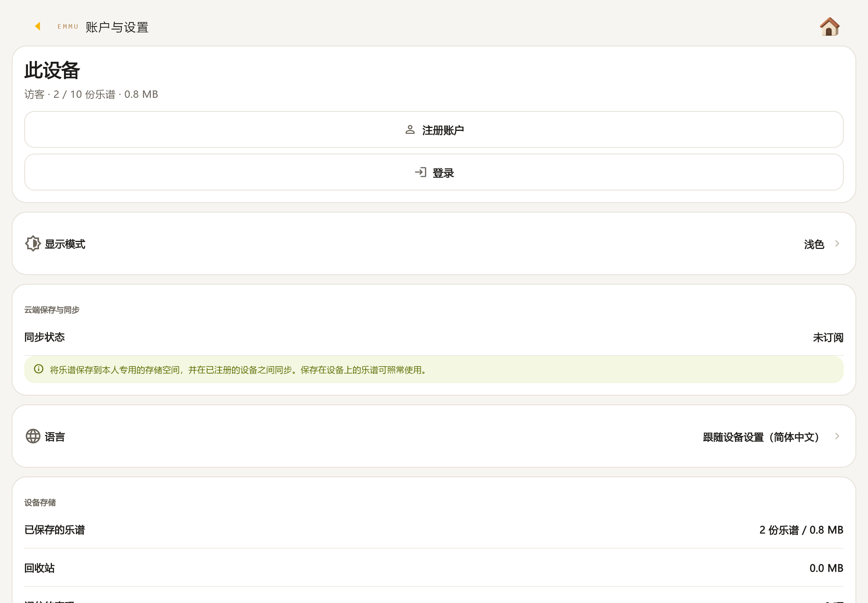Click the 语言 label

coord(55,437)
